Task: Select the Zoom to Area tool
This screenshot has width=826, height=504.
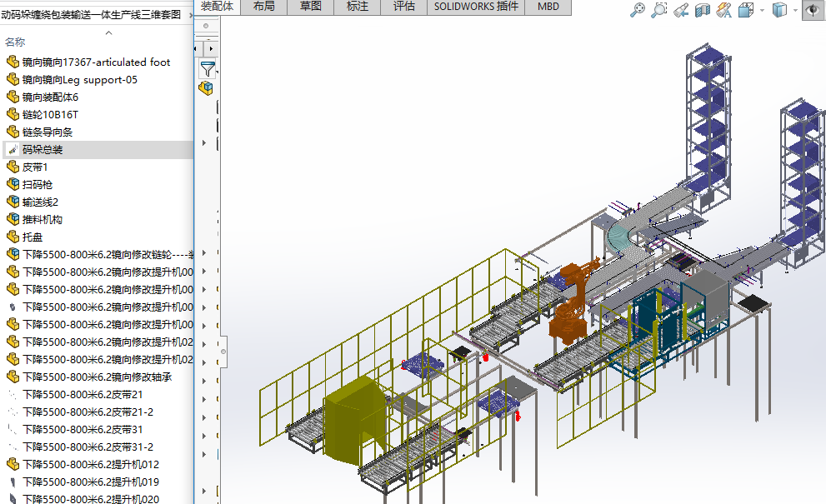Action: pos(659,10)
